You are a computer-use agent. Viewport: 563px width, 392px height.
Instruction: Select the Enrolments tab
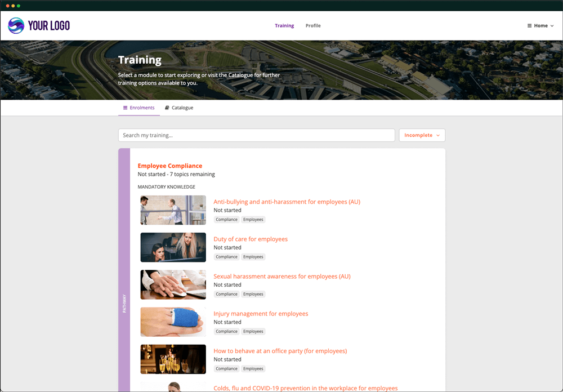click(139, 108)
